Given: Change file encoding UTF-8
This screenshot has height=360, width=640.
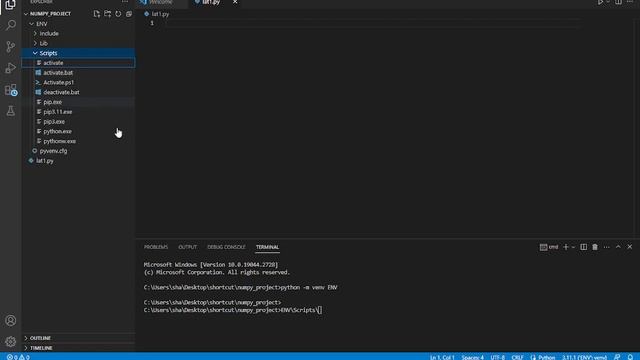Looking at the screenshot, I should (498, 357).
